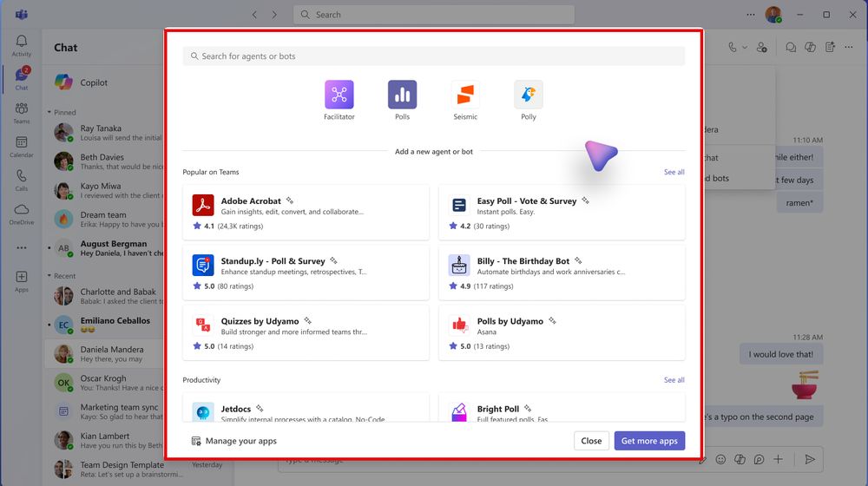Click the Jetdocs app icon
The width and height of the screenshot is (868, 486).
pos(202,412)
